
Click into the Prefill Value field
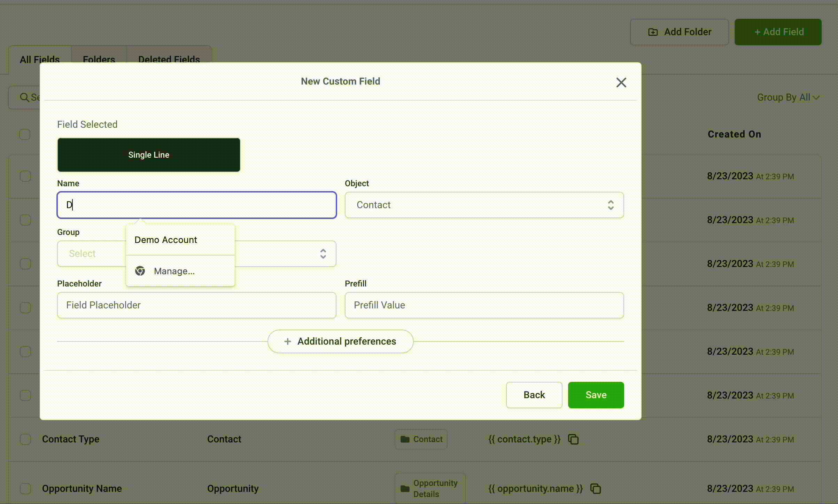click(x=484, y=305)
